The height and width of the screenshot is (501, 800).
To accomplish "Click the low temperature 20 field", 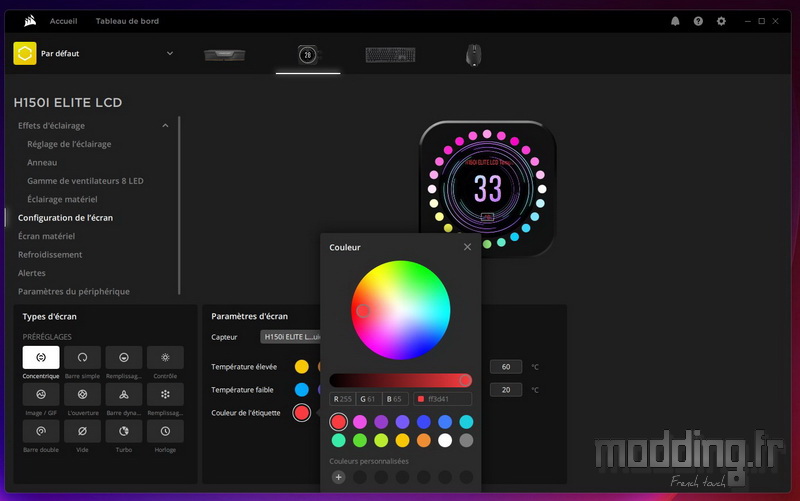I will (x=506, y=389).
